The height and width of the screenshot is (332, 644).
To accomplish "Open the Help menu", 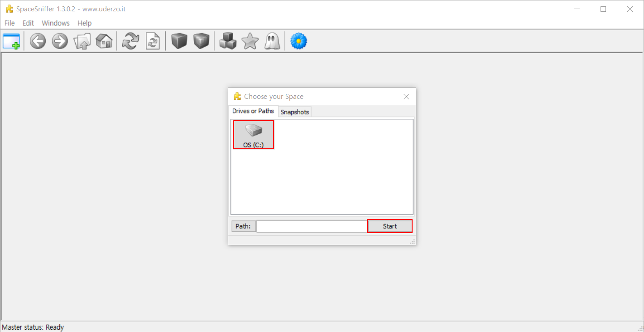I will 84,23.
